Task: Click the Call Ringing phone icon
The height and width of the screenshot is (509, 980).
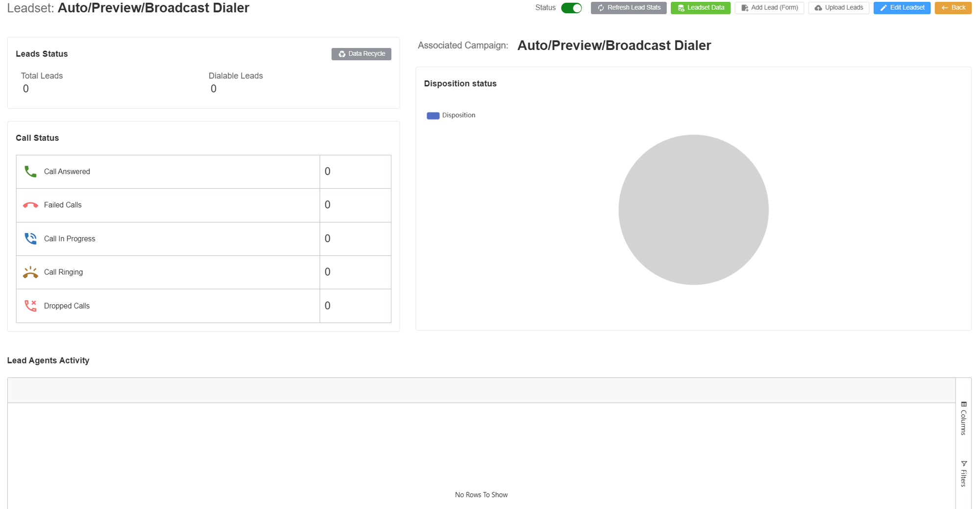Action: [x=30, y=272]
